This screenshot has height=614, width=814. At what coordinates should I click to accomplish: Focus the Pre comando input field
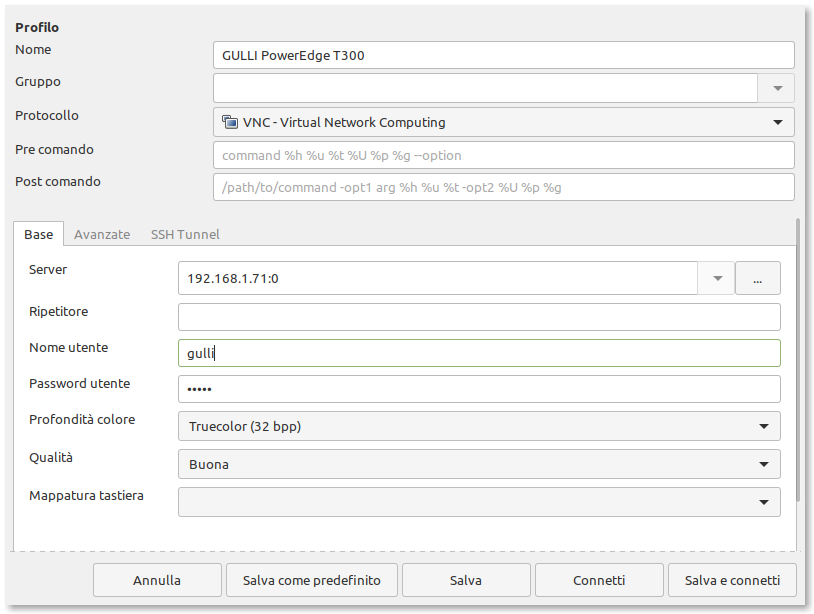click(x=504, y=155)
